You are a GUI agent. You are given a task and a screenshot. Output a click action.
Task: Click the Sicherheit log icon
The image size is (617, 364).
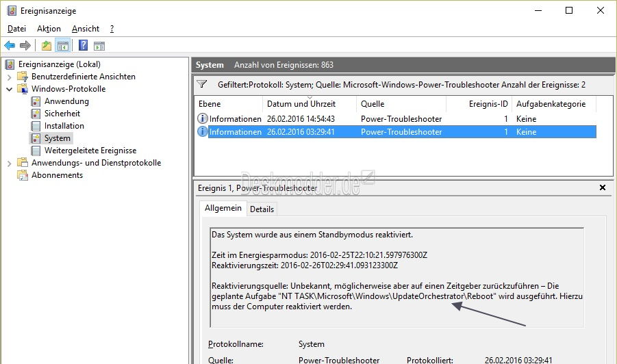(x=36, y=113)
